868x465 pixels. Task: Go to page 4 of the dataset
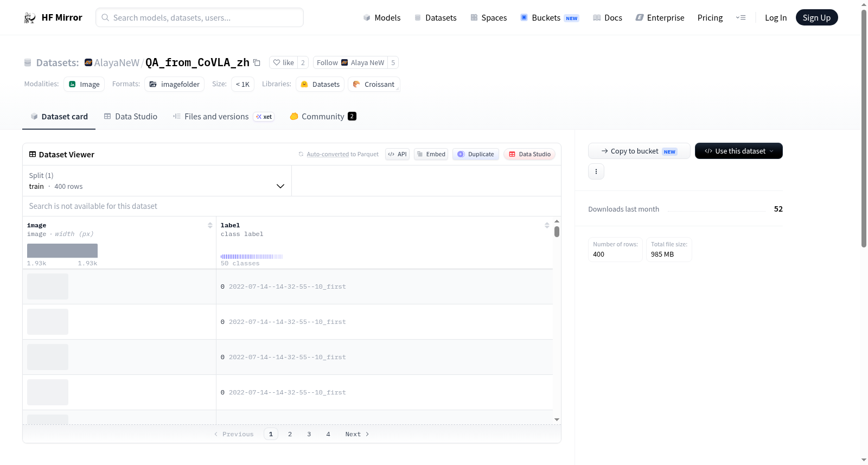(x=328, y=434)
